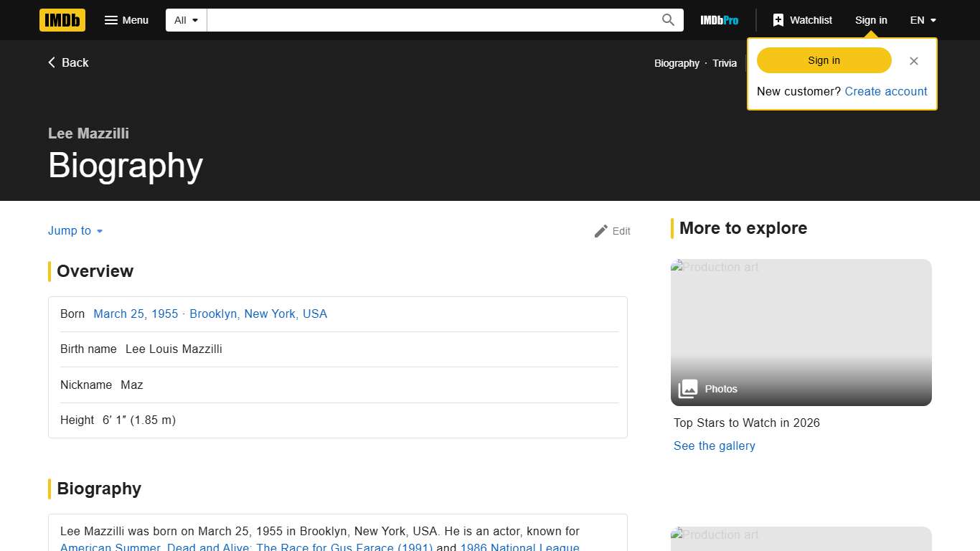Open the All search category dropdown
980x551 pixels.
185,20
